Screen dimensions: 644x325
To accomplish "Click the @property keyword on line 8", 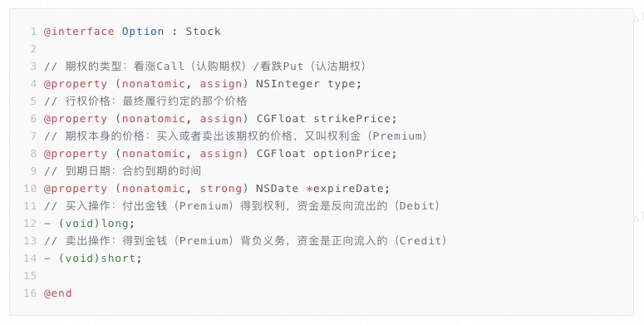I will pyautogui.click(x=76, y=154).
